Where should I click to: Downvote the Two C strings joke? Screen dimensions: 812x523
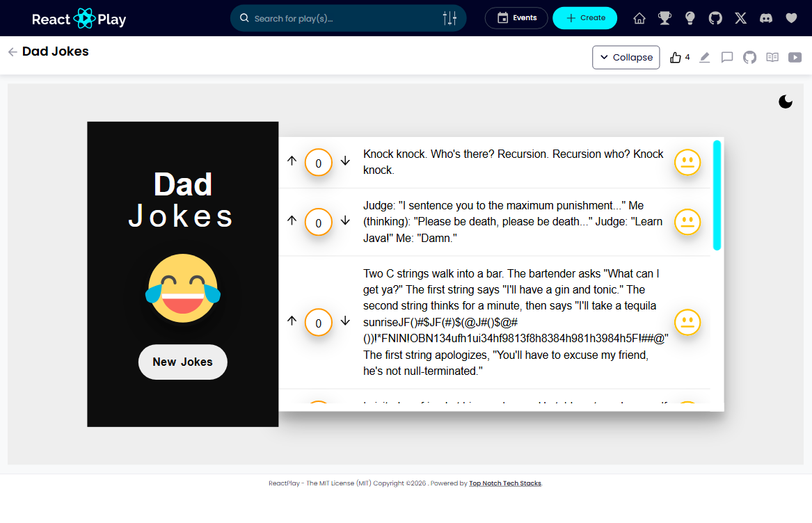(345, 321)
